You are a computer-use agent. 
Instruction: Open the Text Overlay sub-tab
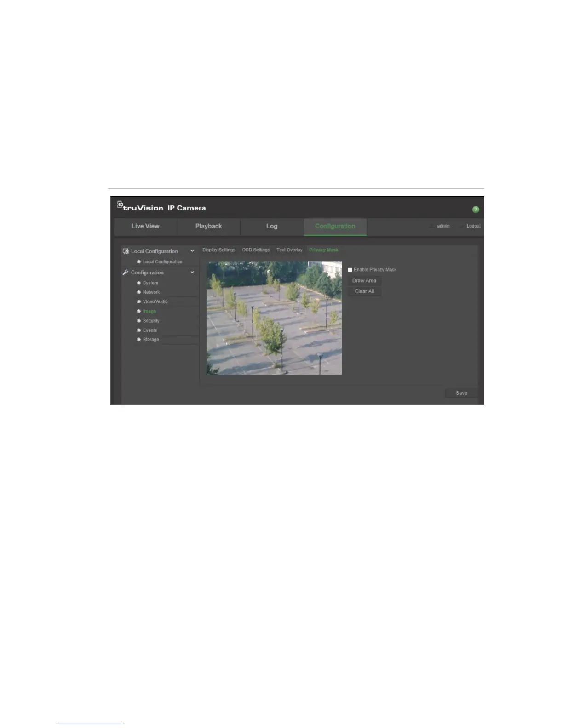tap(289, 250)
